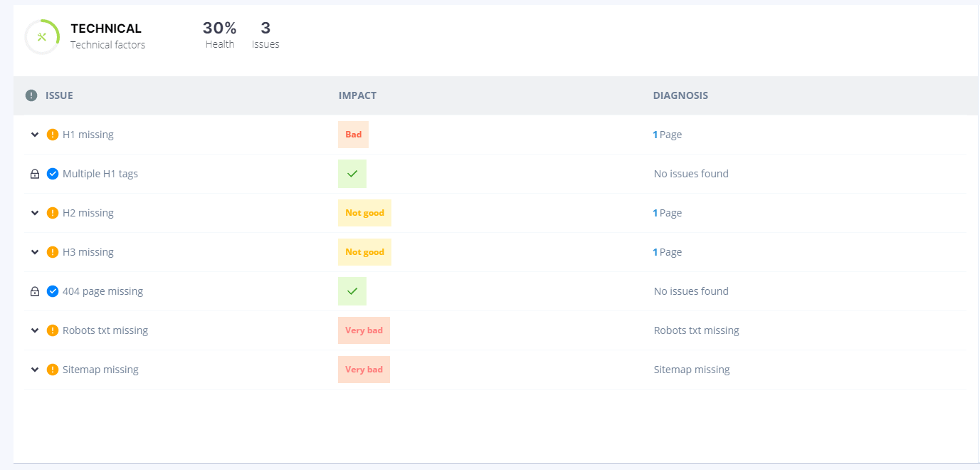Image resolution: width=980 pixels, height=470 pixels.
Task: Click the DIAGNOSIS column header
Action: pos(680,95)
